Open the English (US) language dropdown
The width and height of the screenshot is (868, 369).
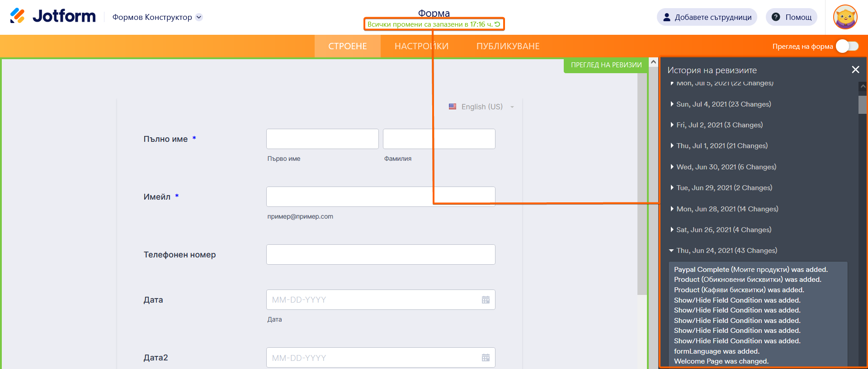[482, 107]
